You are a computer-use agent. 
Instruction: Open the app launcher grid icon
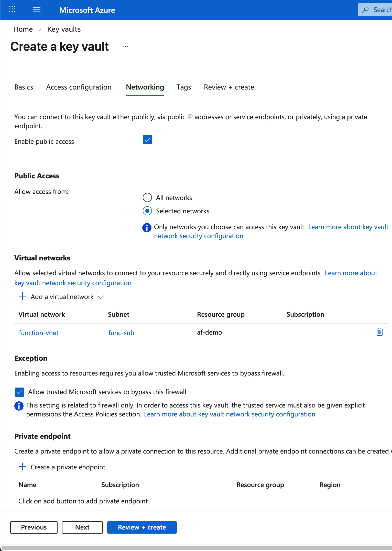click(x=12, y=10)
